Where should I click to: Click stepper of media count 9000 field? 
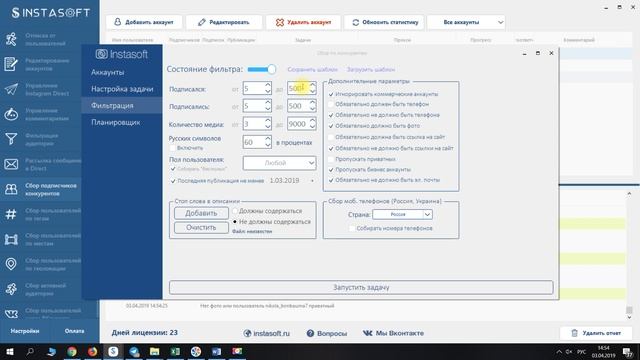click(312, 124)
